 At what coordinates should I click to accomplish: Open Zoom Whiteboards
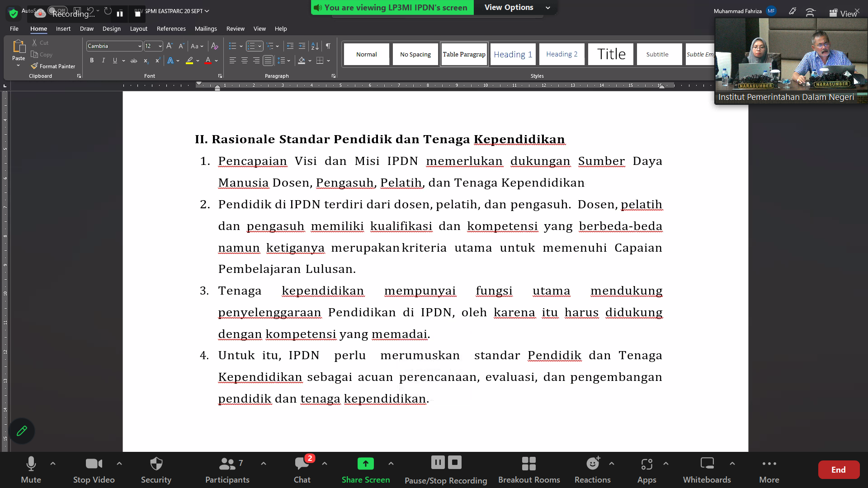(707, 470)
